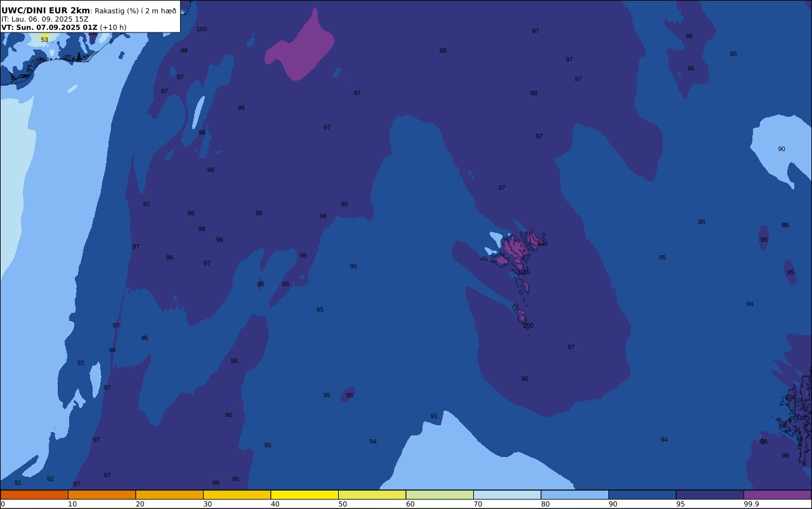This screenshot has height=509, width=812.
Task: Click the '99.9' legend tick label
Action: [x=752, y=504]
